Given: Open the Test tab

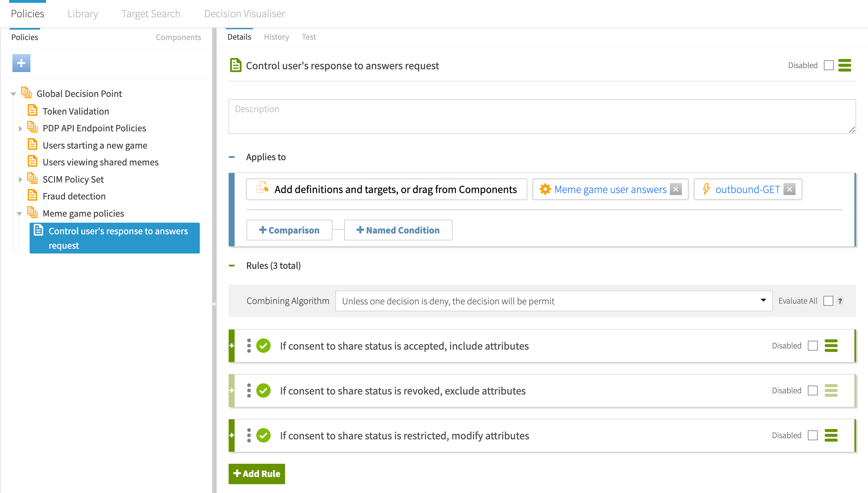Looking at the screenshot, I should 309,37.
